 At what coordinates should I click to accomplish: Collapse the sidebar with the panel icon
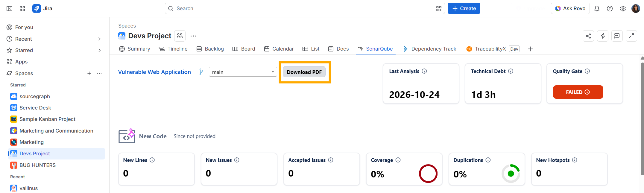(10, 8)
